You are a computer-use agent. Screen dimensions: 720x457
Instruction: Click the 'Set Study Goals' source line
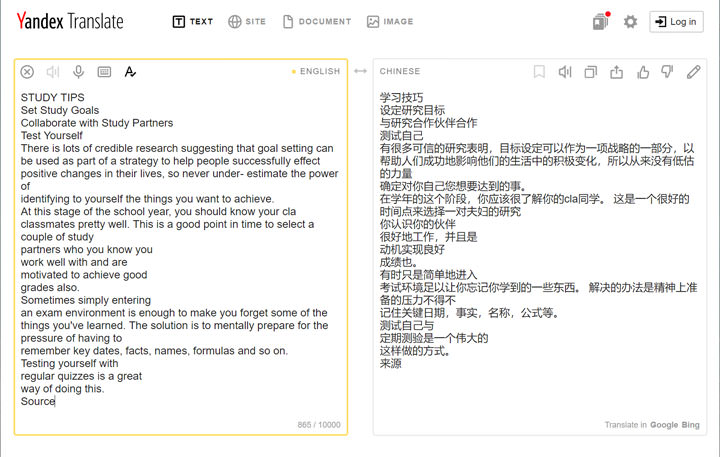click(x=60, y=110)
